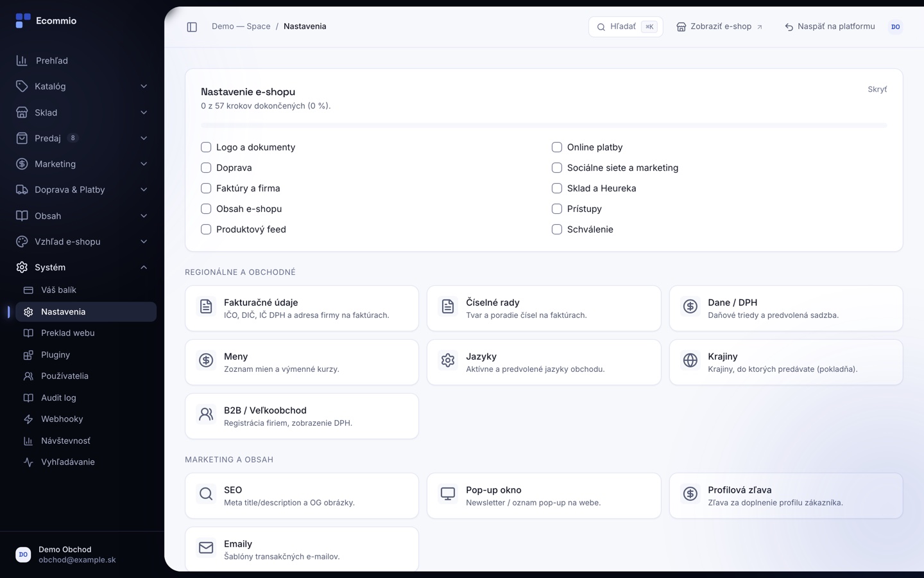This screenshot has width=924, height=578.
Task: Open the Demo Obchod account profile
Action: (82, 554)
